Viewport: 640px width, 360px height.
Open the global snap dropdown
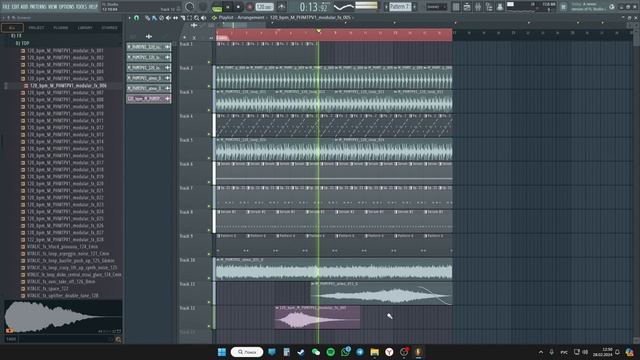point(436,7)
